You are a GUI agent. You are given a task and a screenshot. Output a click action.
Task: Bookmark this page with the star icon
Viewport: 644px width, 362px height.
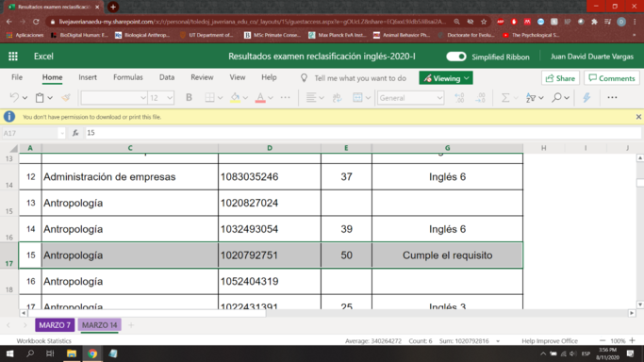coord(484,22)
